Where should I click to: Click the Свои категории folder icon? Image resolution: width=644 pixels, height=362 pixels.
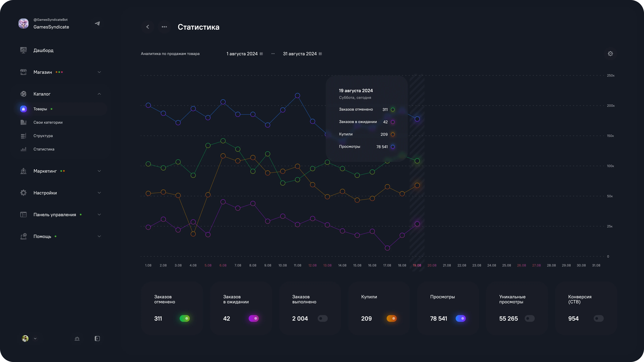pyautogui.click(x=23, y=122)
